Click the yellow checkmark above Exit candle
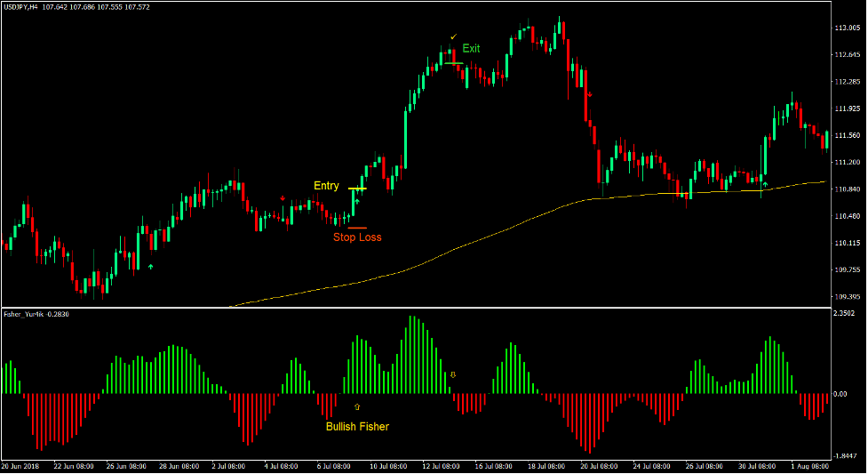The height and width of the screenshot is (474, 868). (454, 36)
